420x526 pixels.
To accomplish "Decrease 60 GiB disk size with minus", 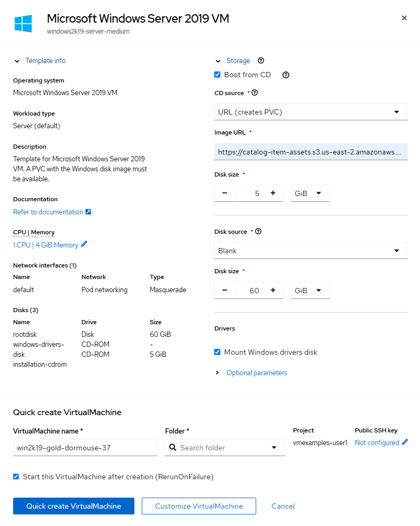I will point(225,290).
